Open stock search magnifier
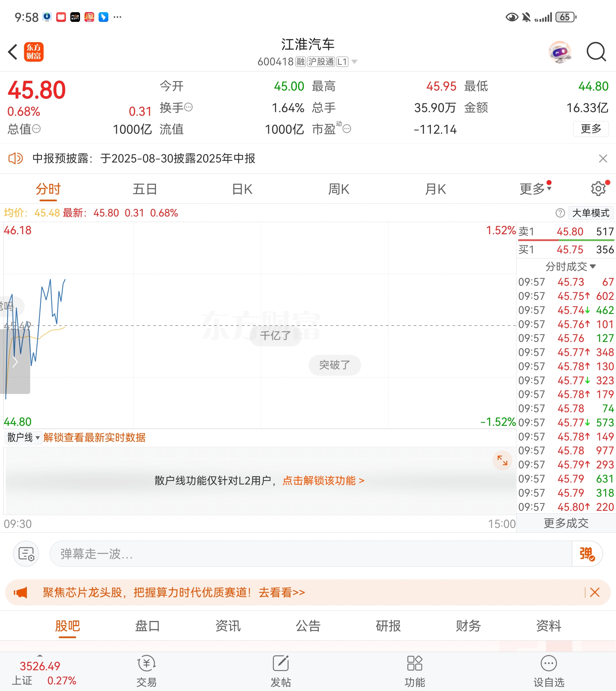This screenshot has height=691, width=616. click(x=596, y=52)
